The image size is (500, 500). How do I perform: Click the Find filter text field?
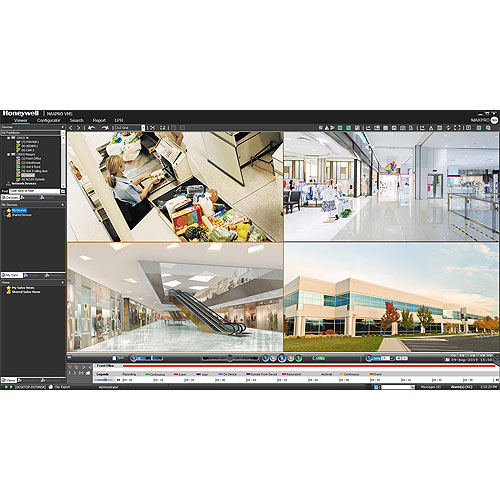(34, 191)
